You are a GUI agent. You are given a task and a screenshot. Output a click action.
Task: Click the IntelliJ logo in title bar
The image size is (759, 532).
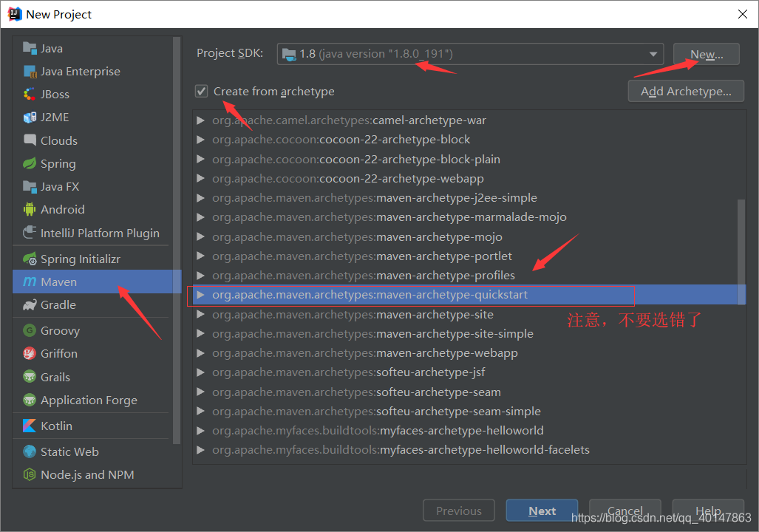coord(15,14)
